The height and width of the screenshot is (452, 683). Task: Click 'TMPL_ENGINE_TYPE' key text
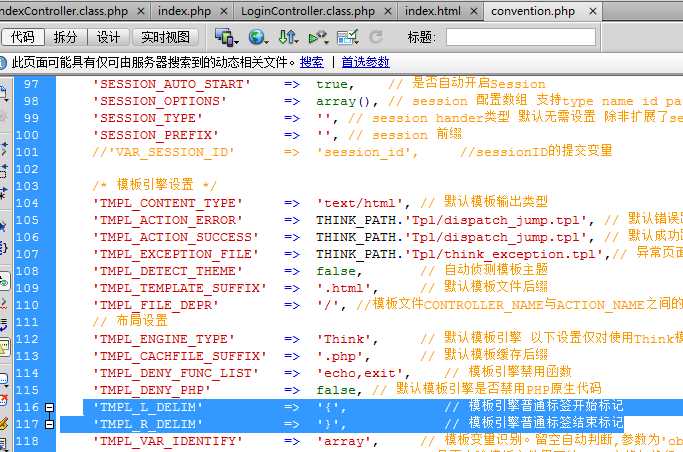[163, 339]
